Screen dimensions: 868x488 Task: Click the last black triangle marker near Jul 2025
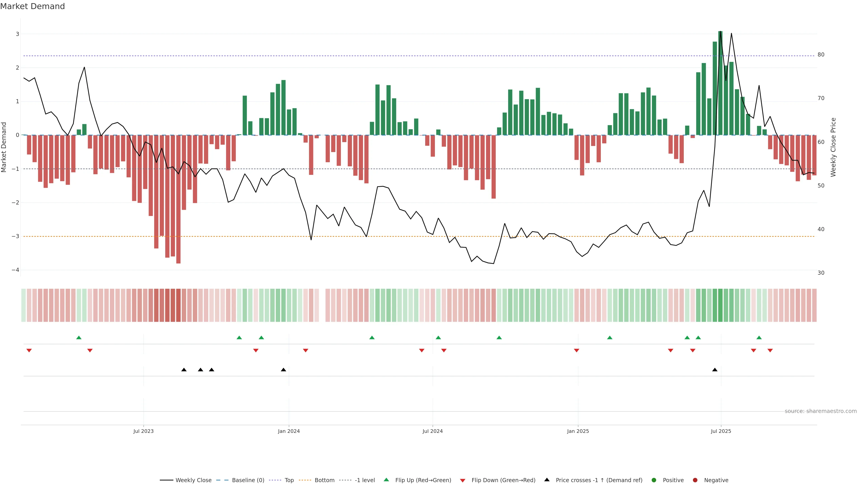pyautogui.click(x=715, y=370)
